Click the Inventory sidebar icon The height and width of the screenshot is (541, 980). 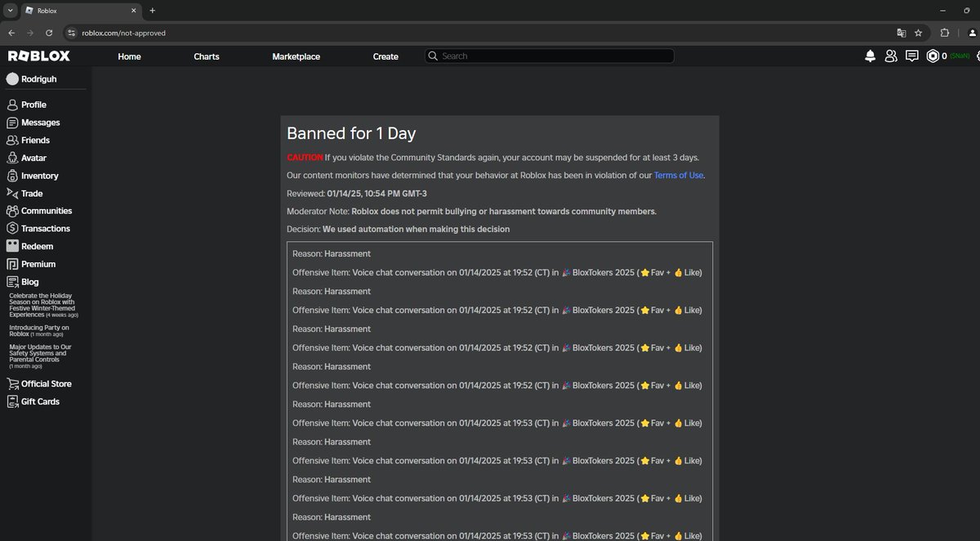point(12,176)
